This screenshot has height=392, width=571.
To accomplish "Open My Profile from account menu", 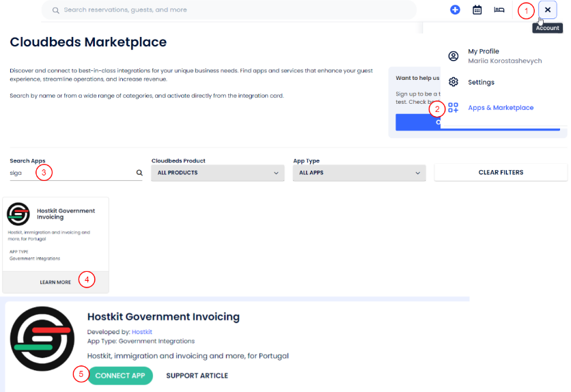I will coord(484,52).
